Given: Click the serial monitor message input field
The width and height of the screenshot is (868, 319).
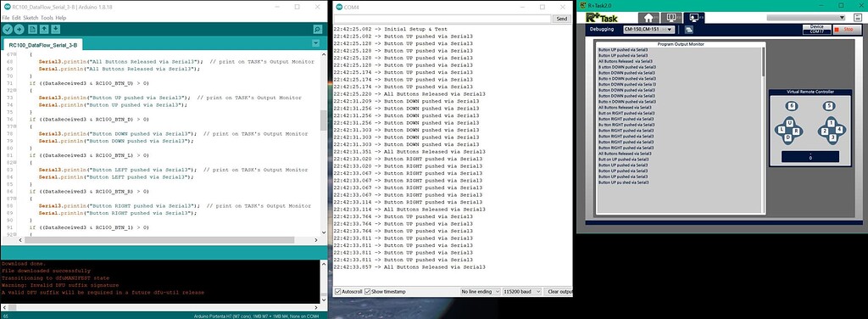Looking at the screenshot, I should pos(442,19).
